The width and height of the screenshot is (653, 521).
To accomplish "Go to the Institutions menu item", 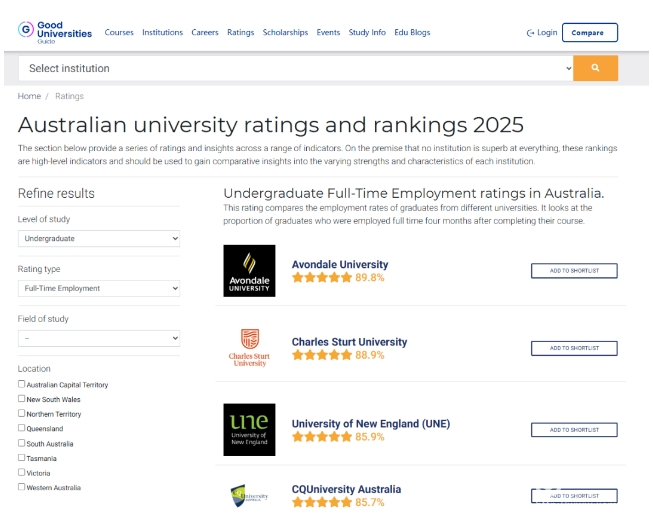I will pos(162,32).
